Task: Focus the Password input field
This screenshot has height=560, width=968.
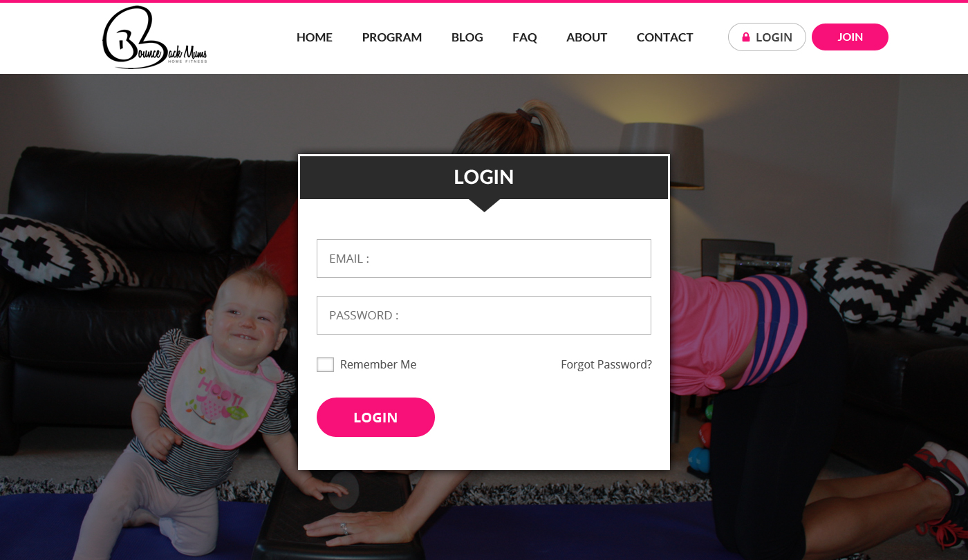Action: click(x=484, y=315)
